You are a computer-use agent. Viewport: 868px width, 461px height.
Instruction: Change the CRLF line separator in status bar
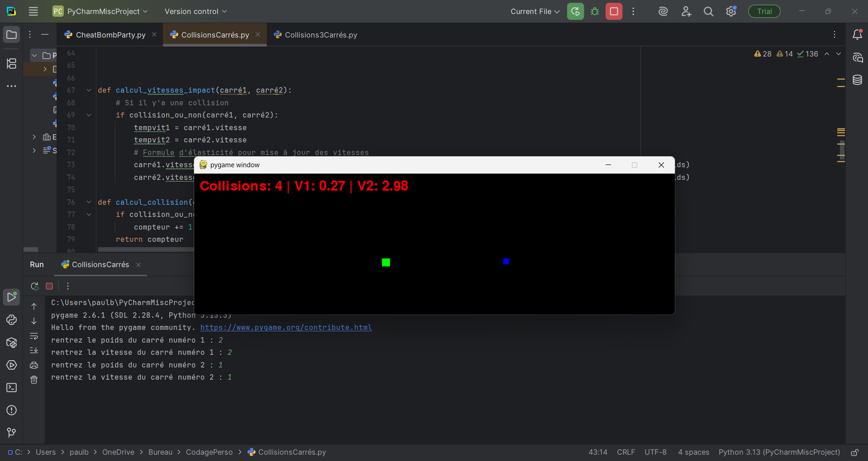[626, 452]
